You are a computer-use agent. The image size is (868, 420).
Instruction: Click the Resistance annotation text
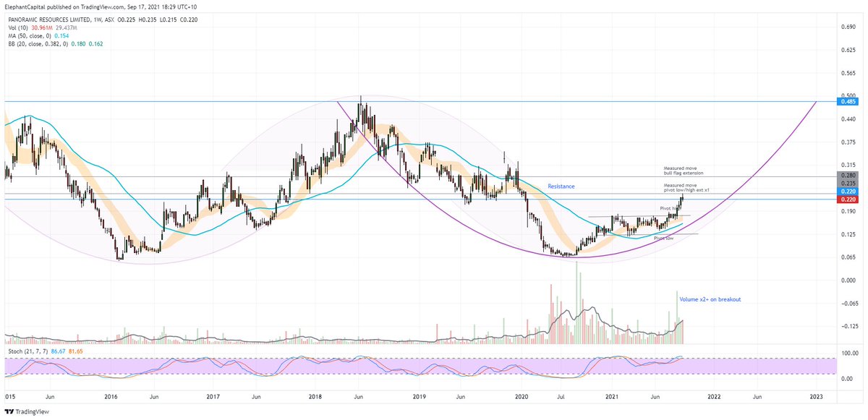pos(561,187)
